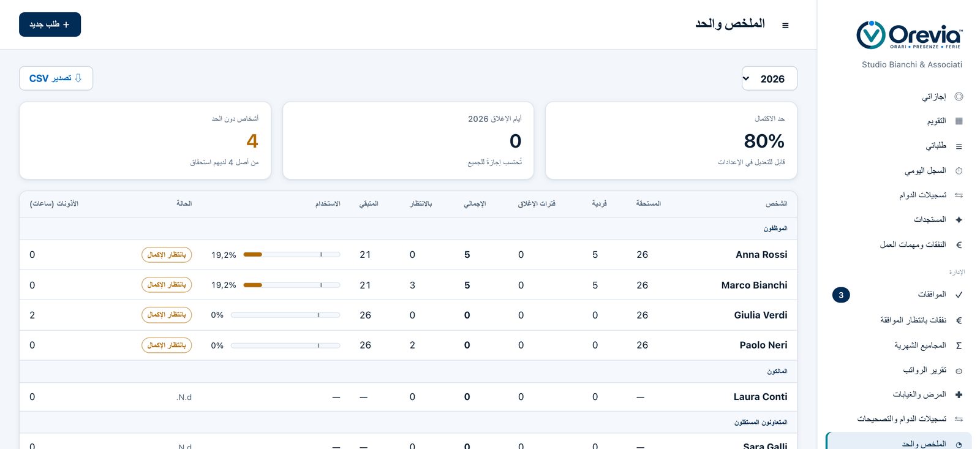The height and width of the screenshot is (449, 980).
Task: Click Anna Rossi's usage progress bar
Action: (x=292, y=254)
